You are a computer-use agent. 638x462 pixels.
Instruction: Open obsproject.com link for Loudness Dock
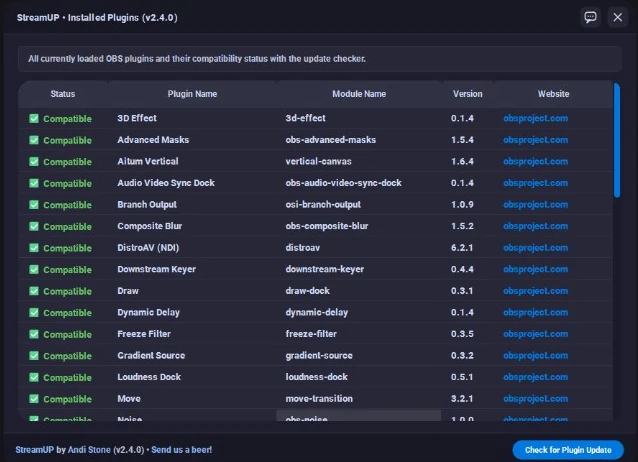(x=535, y=377)
